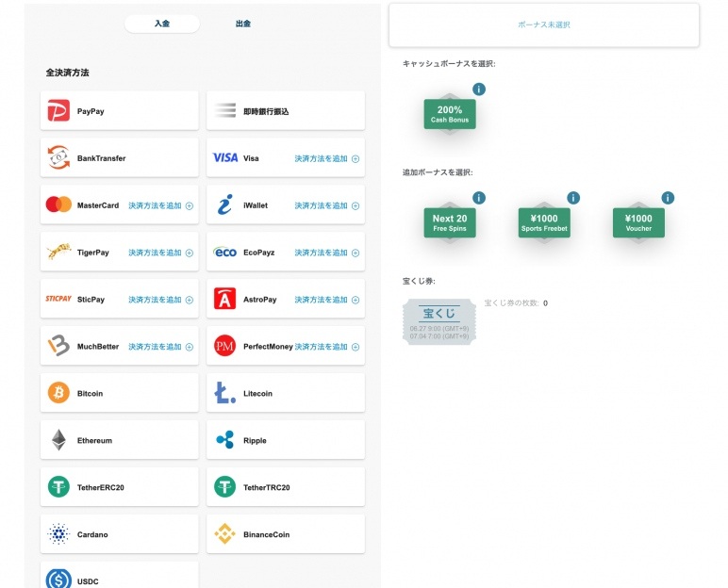Switch to the 出金 withdrawal tab
This screenshot has width=728, height=588.
242,24
